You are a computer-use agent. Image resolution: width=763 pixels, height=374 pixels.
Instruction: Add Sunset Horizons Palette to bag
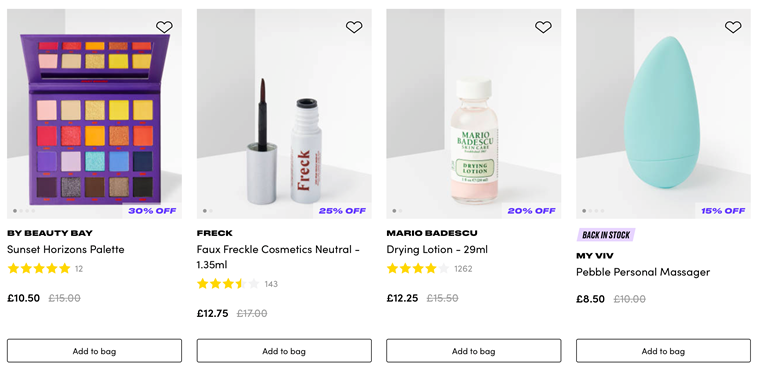[x=94, y=351]
